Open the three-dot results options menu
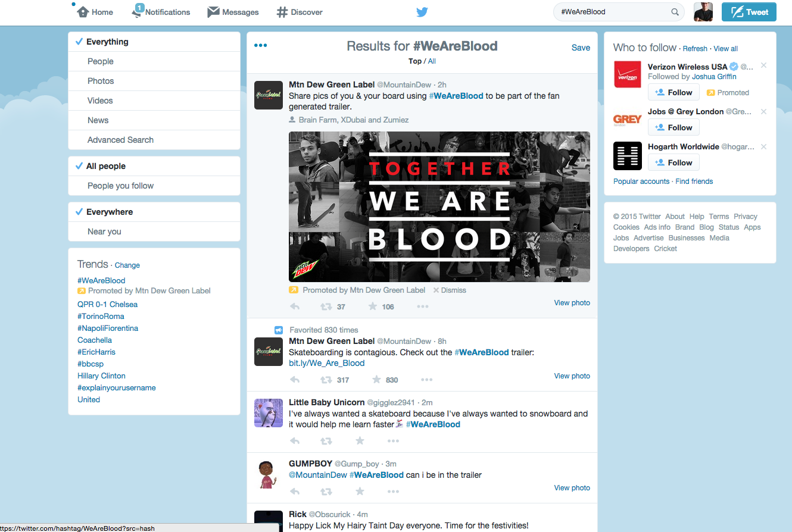Image resolution: width=792 pixels, height=532 pixels. coord(260,45)
